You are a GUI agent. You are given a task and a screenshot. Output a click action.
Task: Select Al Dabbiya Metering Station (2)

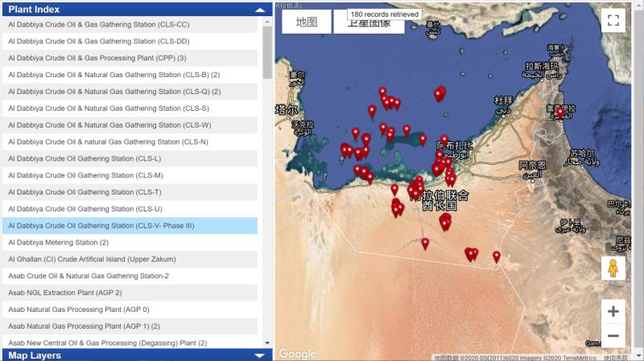point(130,243)
